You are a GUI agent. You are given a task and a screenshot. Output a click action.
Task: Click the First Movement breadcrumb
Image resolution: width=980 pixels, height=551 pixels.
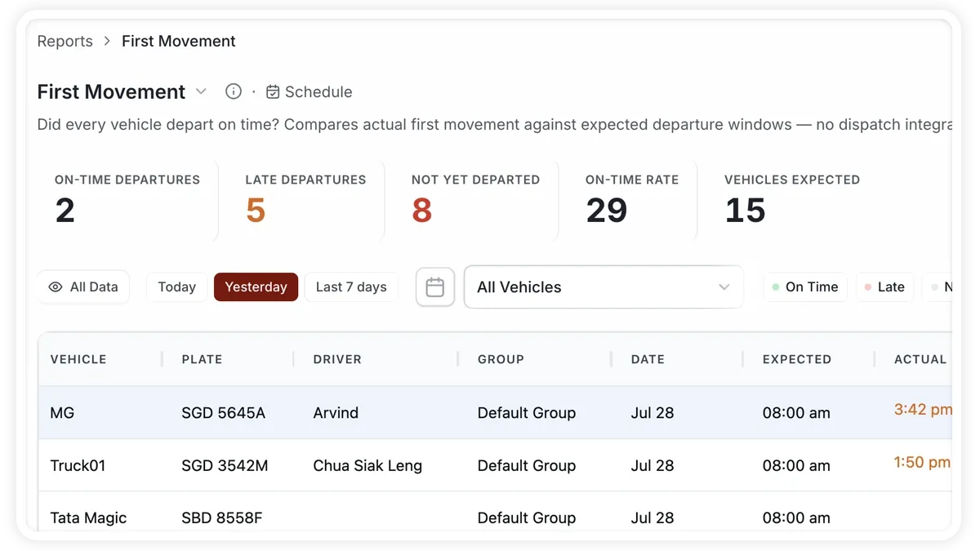tap(179, 42)
